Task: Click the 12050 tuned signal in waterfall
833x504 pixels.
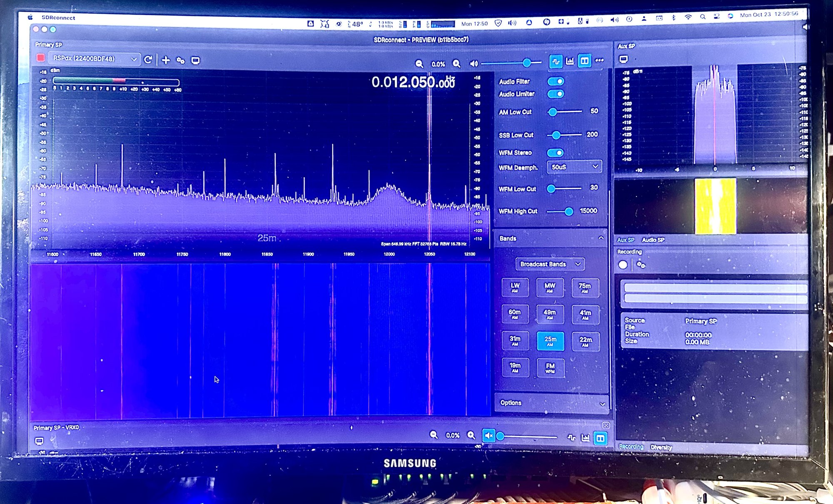Action: (429, 339)
